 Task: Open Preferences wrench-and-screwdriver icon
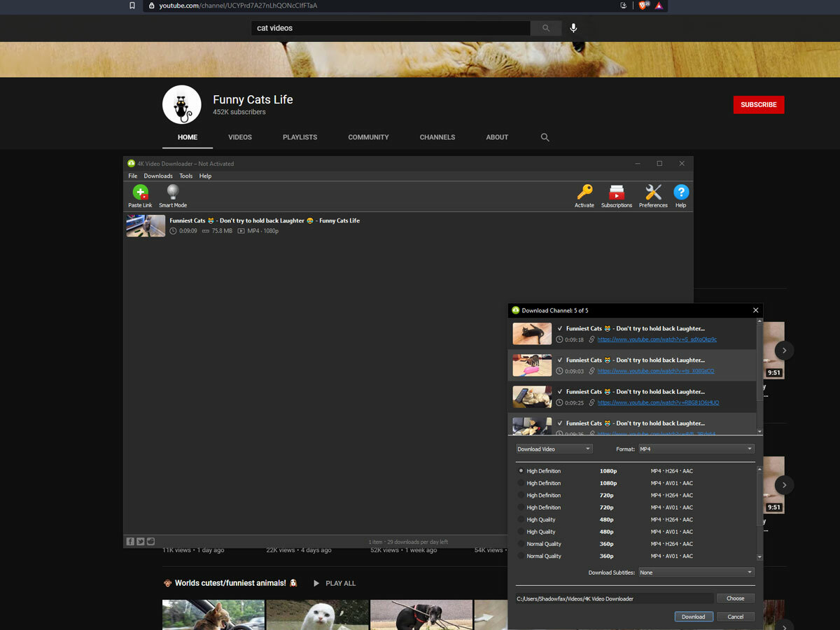click(653, 192)
